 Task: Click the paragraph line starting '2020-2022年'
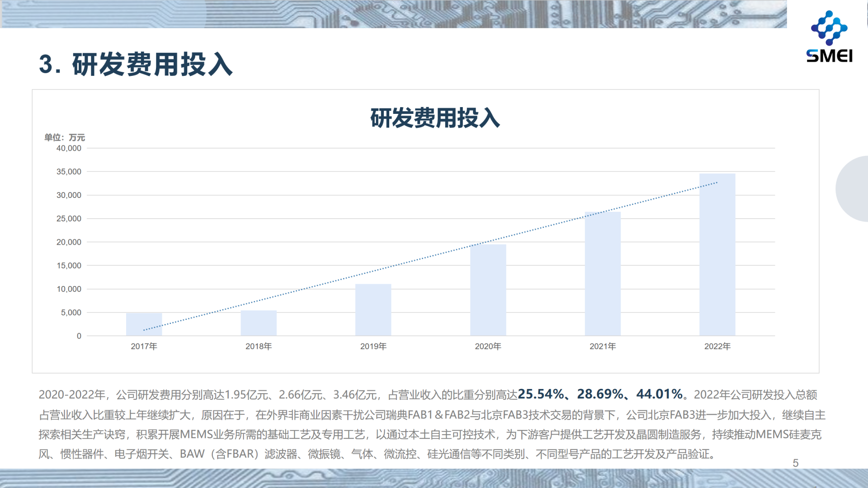pos(428,394)
